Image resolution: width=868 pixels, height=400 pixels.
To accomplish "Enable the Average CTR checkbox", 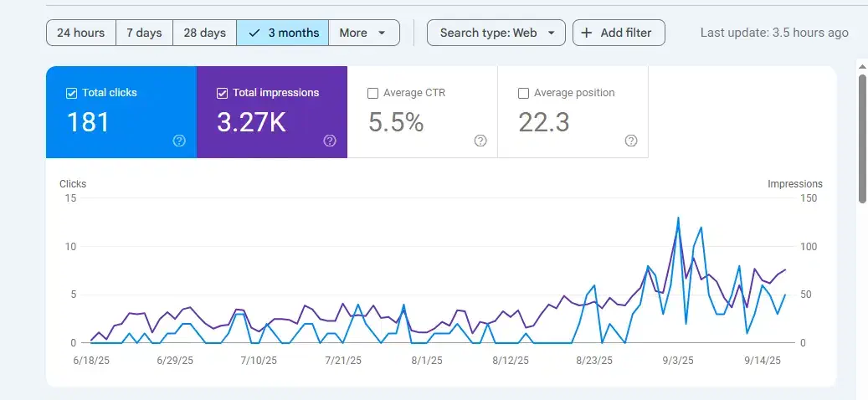I will (372, 93).
